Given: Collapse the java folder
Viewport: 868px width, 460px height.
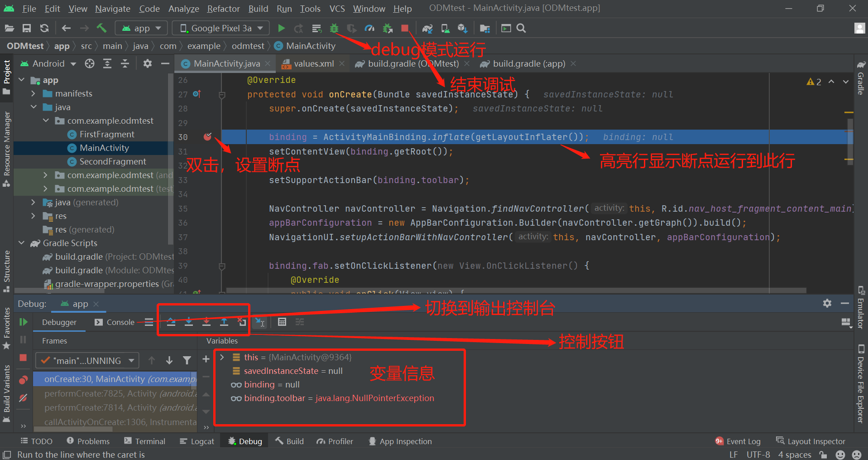Looking at the screenshot, I should tap(33, 107).
